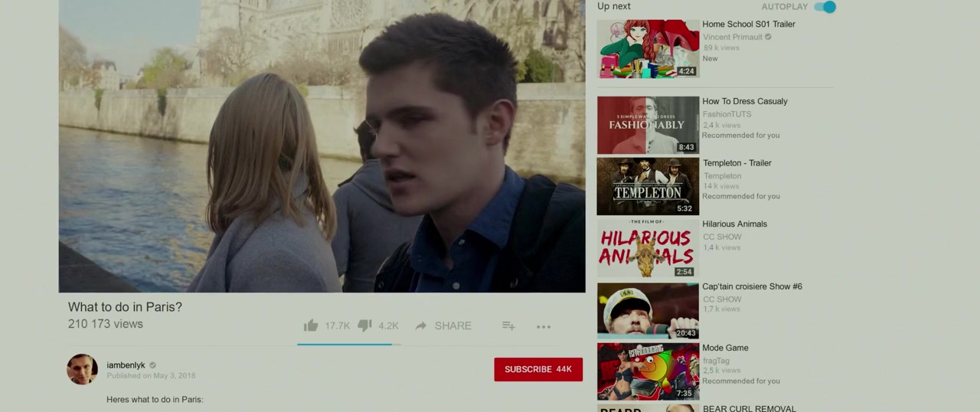Select the Templeton - Trailer video title

(737, 163)
